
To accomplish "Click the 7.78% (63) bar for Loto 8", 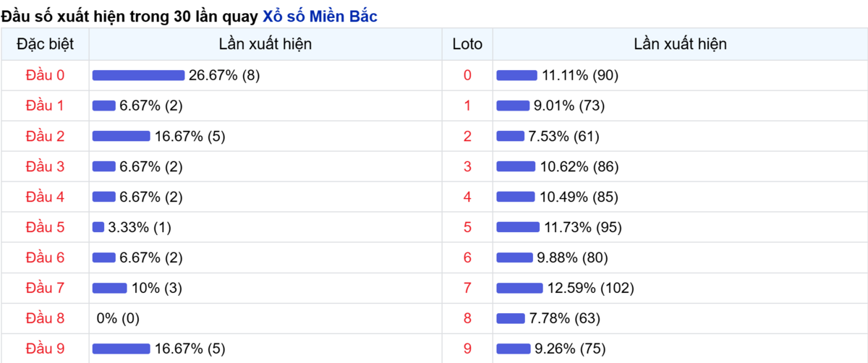I will pos(511,318).
